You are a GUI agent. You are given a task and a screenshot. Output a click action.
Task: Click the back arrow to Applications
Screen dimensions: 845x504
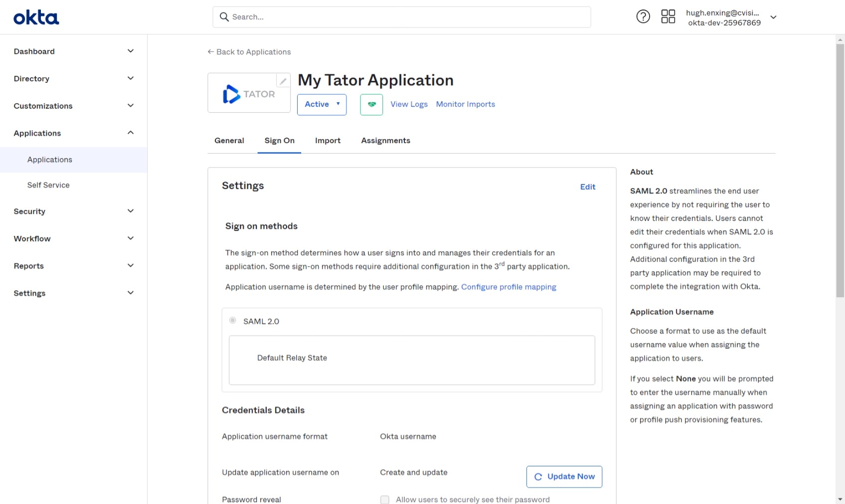click(x=211, y=52)
